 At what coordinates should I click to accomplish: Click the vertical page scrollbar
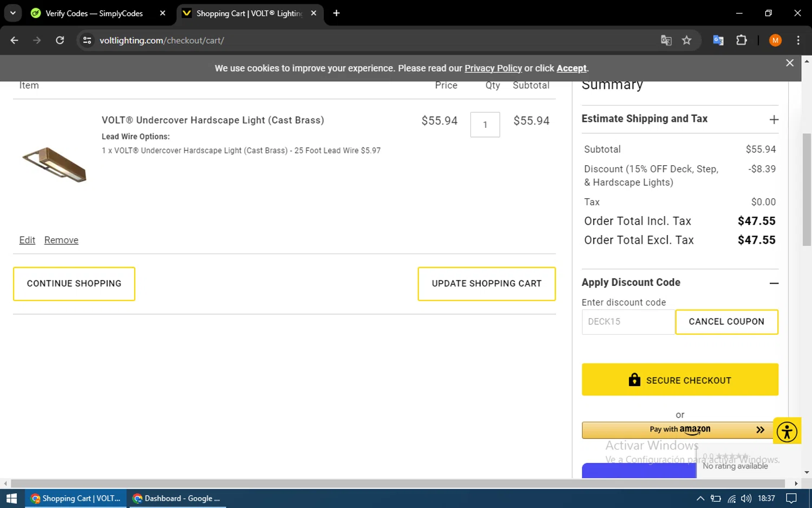tap(807, 190)
